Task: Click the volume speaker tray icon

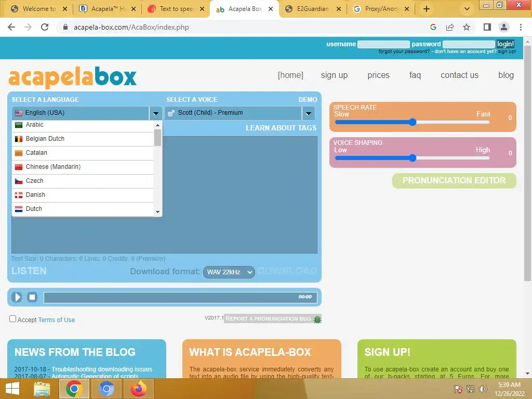Action: click(483, 389)
